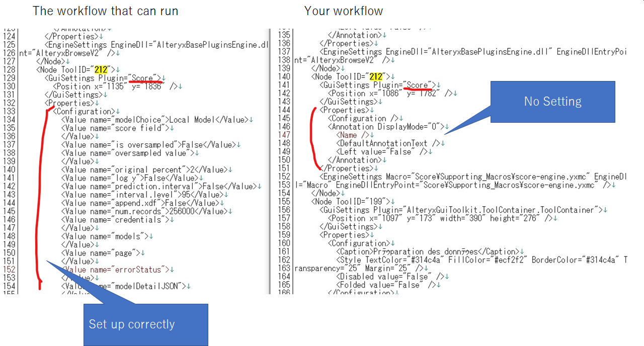This screenshot has height=346, width=644.
Task: Click the "Set up correctly" callout box
Action: 145,324
